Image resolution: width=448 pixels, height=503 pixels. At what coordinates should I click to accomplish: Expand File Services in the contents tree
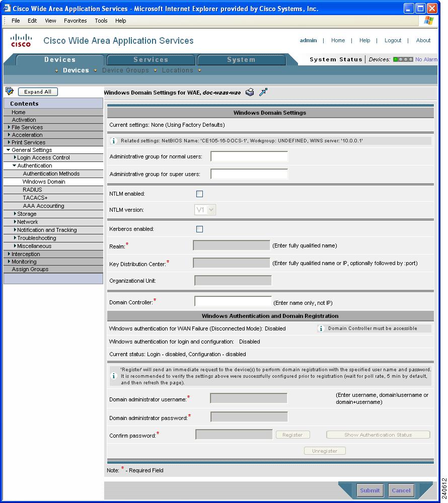pos(9,127)
